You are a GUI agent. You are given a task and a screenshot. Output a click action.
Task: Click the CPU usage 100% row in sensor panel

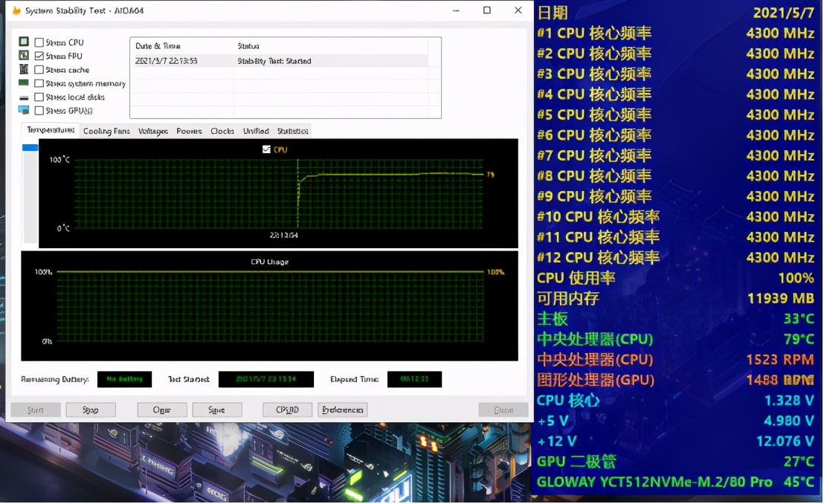click(x=676, y=277)
